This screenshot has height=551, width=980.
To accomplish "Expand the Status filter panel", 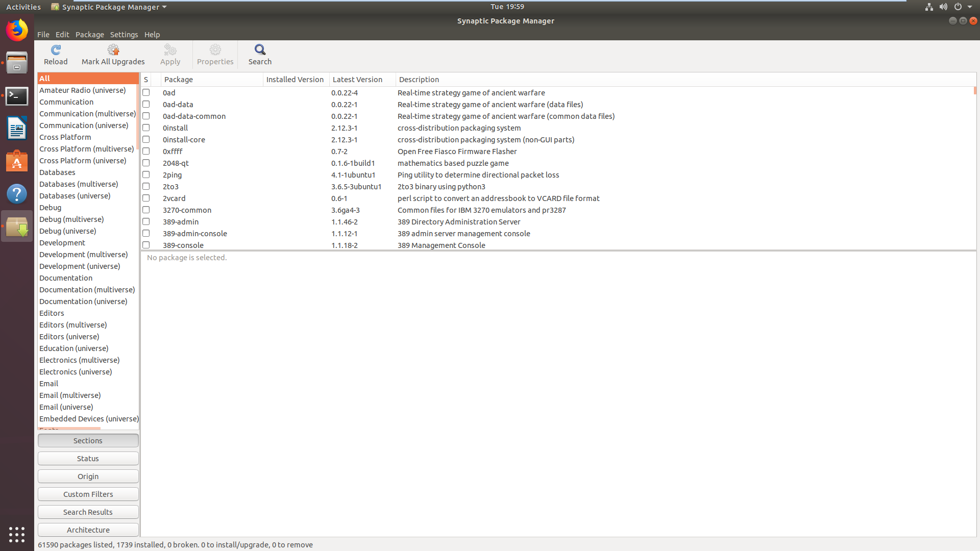I will tap(87, 458).
